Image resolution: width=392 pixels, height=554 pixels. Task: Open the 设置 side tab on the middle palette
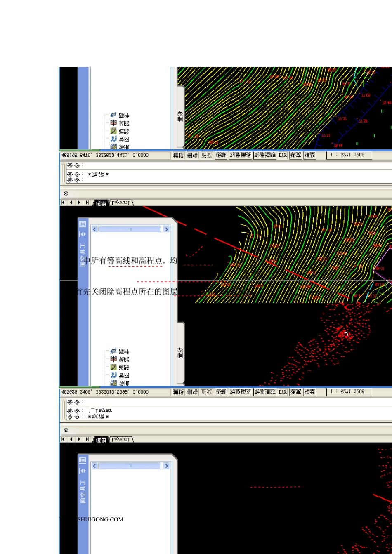[180, 353]
